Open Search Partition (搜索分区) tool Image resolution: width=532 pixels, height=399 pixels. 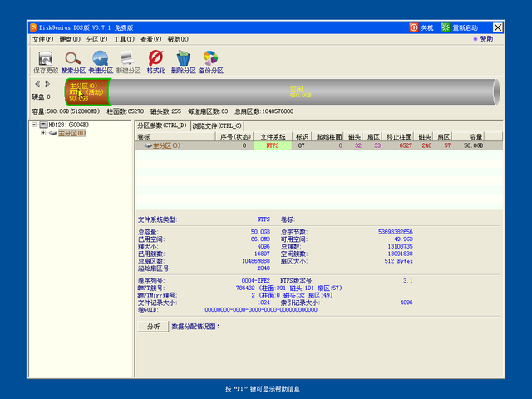click(x=73, y=62)
